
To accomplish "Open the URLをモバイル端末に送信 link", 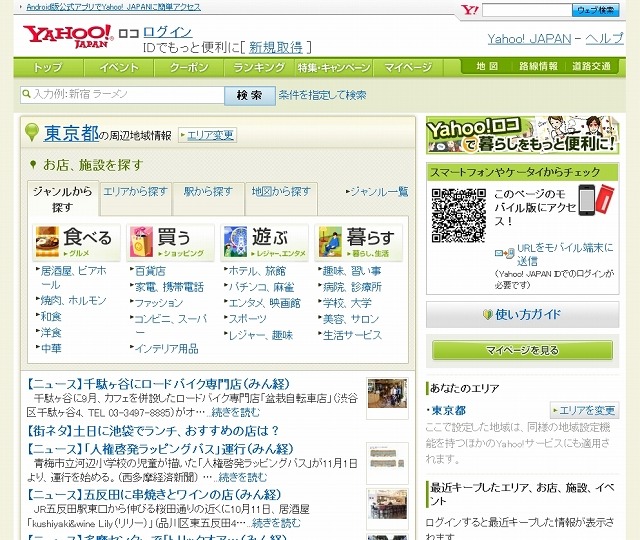I will [x=565, y=254].
